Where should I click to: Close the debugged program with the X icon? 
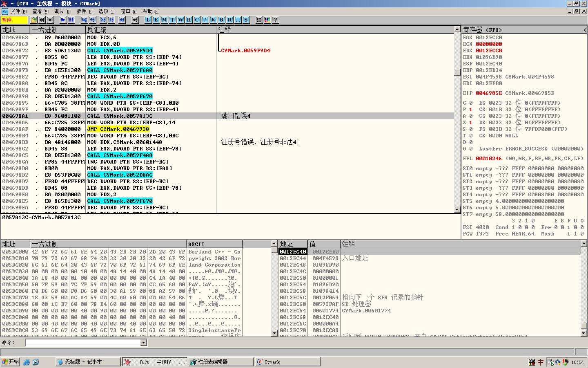[50, 20]
